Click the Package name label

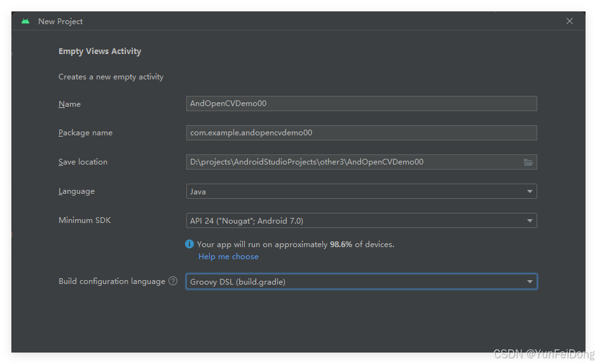coord(85,133)
